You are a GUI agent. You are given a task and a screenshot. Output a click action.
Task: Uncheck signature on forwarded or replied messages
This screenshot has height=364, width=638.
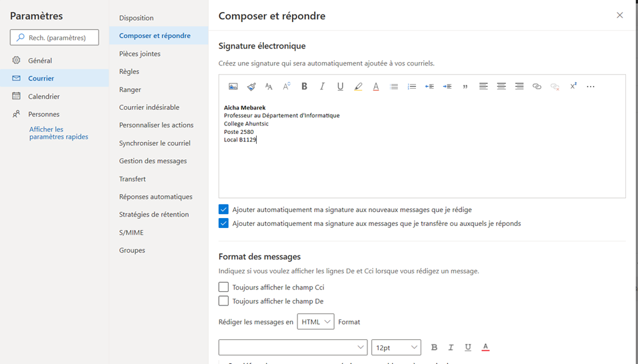(x=224, y=223)
